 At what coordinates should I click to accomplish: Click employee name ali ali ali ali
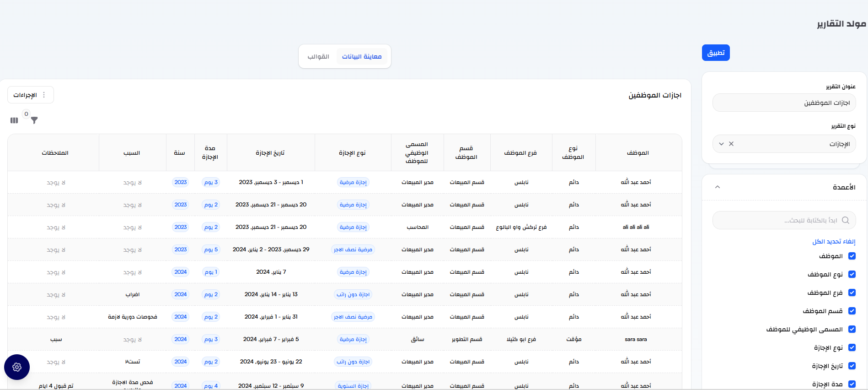[636, 227]
